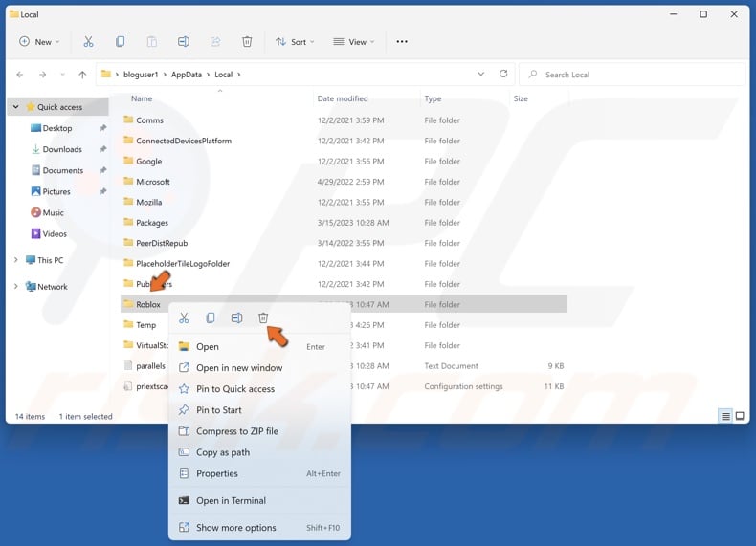Open Properties from context menu
This screenshot has width=756, height=546.
coord(259,473)
